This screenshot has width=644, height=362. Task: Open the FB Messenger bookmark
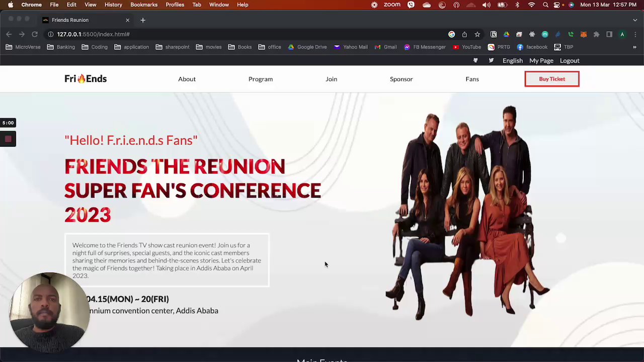pyautogui.click(x=425, y=47)
